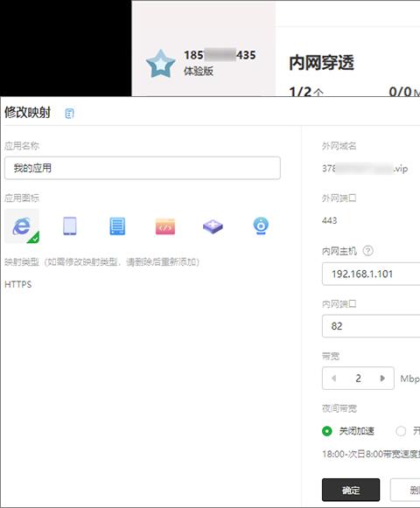The height and width of the screenshot is (508, 420).
Task: Click the external domain ending in .vip
Action: pyautogui.click(x=365, y=169)
